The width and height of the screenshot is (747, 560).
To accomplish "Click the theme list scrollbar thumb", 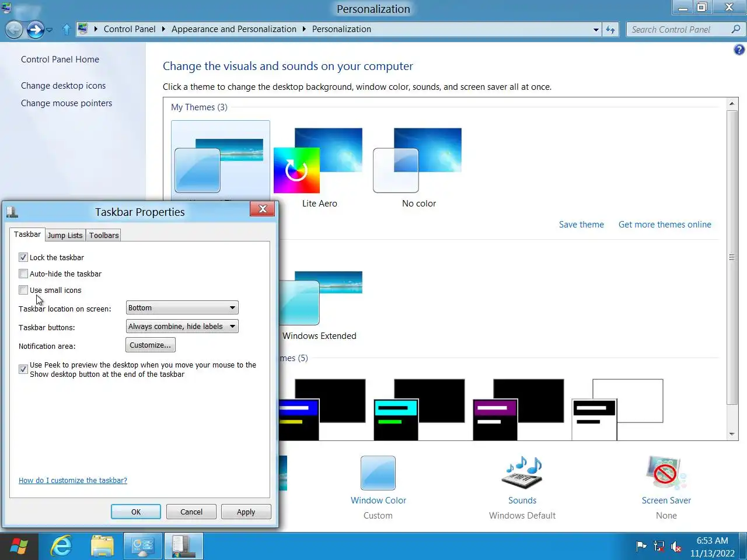I will click(732, 257).
